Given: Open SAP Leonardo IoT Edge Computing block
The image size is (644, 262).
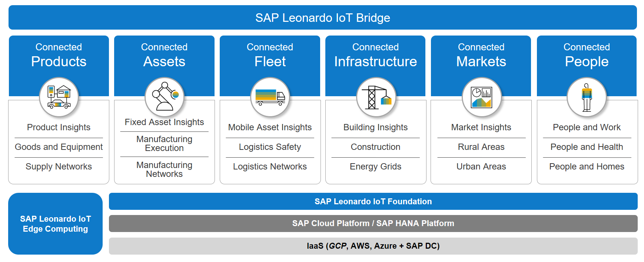Looking at the screenshot, I should pos(56,224).
